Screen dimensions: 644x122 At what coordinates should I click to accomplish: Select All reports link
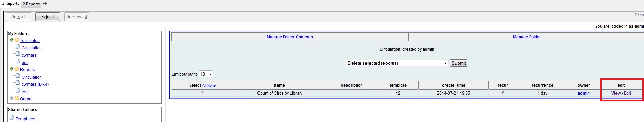click(204, 86)
